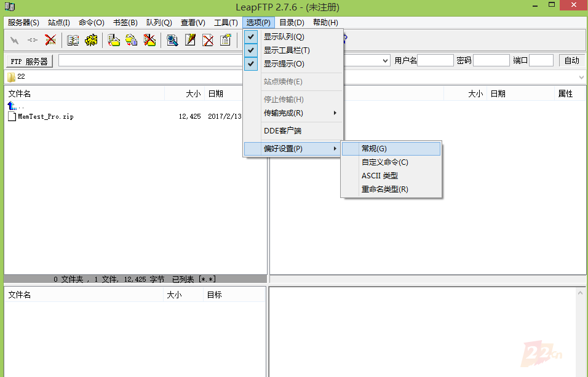
Task: Open the 站点(I) menu
Action: pyautogui.click(x=59, y=23)
